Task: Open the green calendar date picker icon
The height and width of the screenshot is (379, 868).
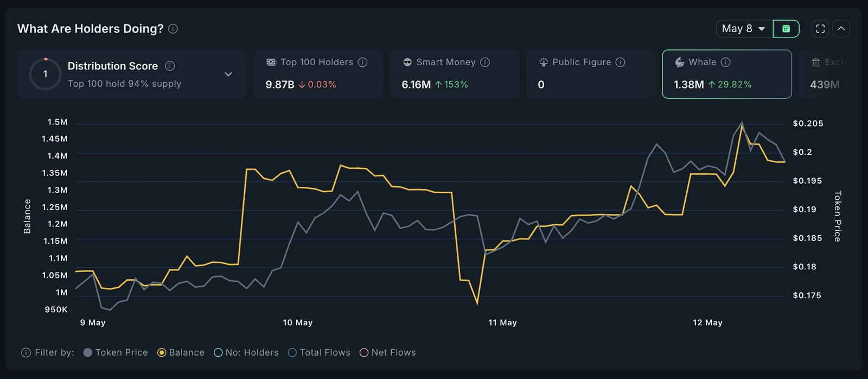Action: coord(786,29)
